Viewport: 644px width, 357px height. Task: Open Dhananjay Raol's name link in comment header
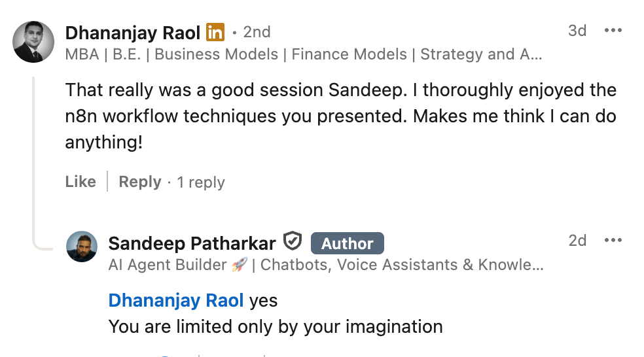[133, 33]
